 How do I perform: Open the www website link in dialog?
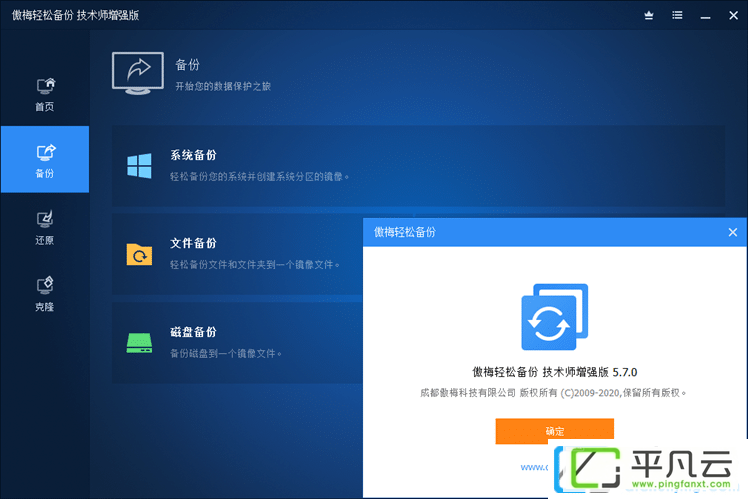point(534,468)
